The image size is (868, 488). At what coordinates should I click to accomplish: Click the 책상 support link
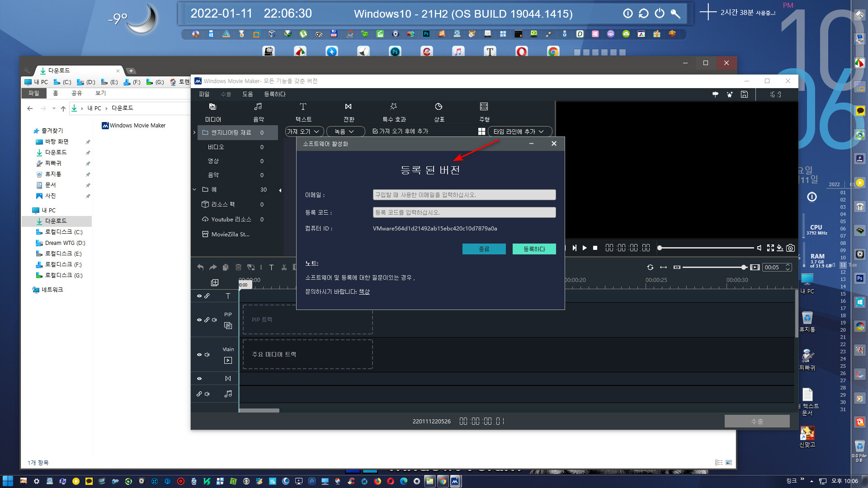(x=364, y=292)
